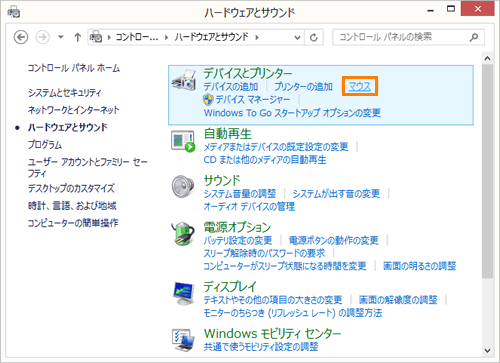
Task: Click テキストやその他の項目の大きさの変更
Action: [x=273, y=300]
